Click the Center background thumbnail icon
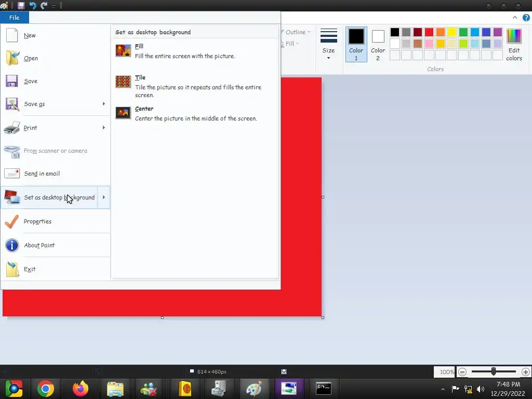The image size is (532, 399). click(123, 113)
